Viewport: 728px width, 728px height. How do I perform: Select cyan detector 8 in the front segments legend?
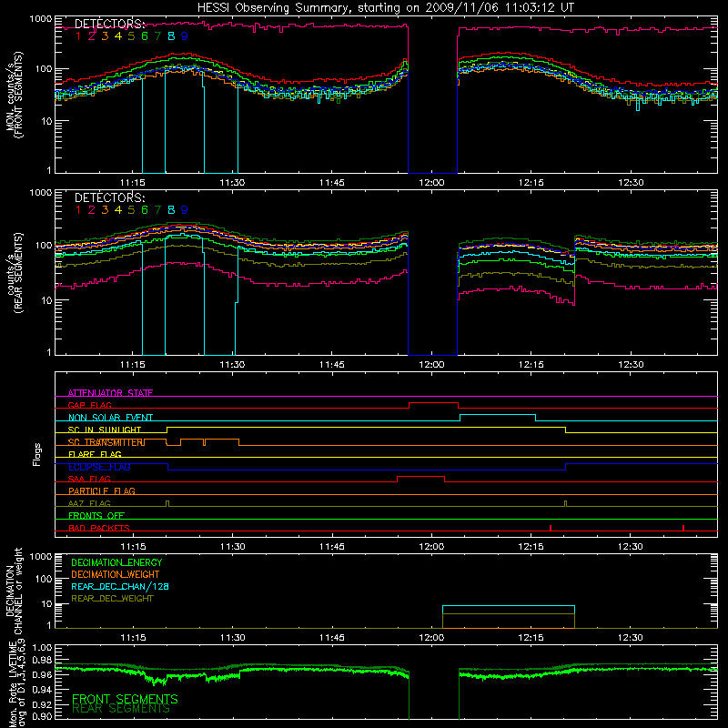click(x=171, y=36)
